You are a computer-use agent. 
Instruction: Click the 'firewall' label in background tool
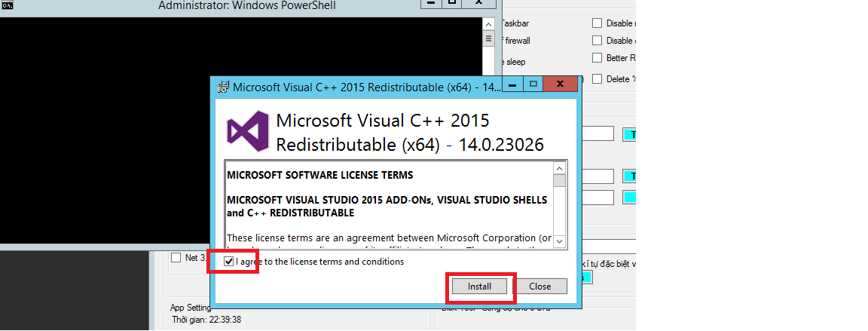tap(518, 41)
